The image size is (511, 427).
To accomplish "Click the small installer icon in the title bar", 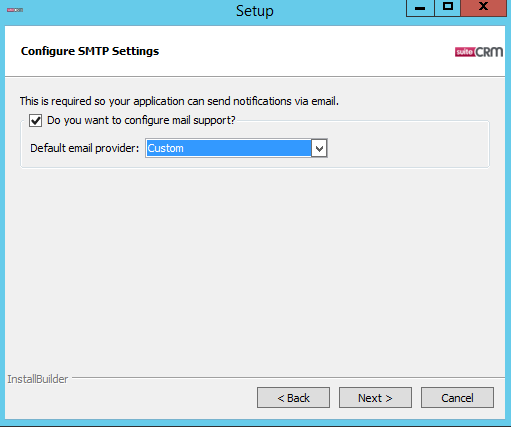I will click(15, 10).
